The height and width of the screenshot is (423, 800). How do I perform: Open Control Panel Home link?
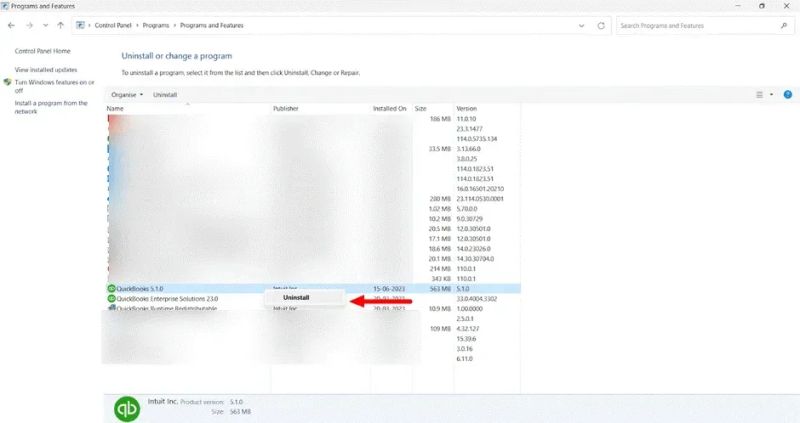[42, 51]
